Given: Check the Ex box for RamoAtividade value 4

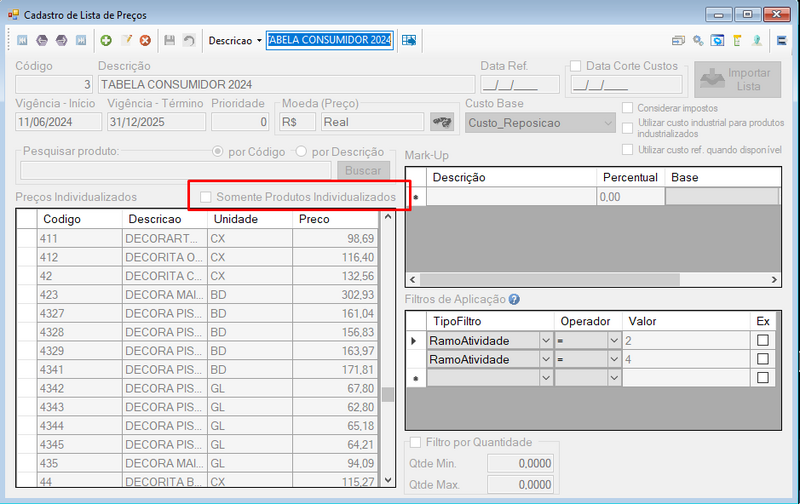Looking at the screenshot, I should point(763,359).
